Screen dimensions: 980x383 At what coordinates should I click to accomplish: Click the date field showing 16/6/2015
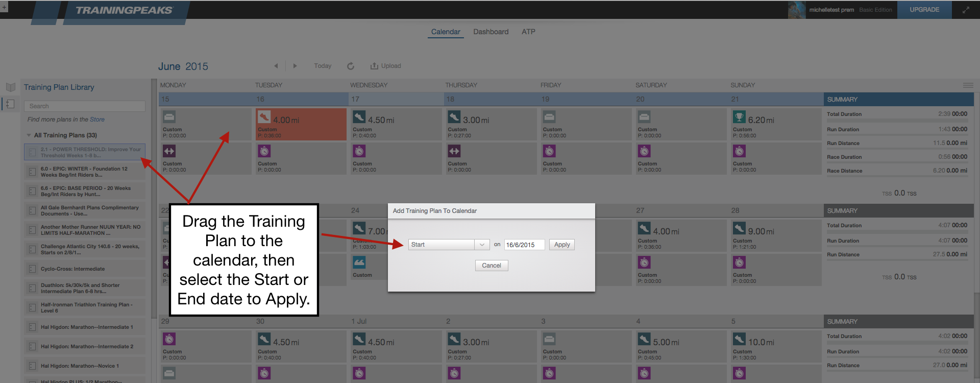tap(524, 245)
